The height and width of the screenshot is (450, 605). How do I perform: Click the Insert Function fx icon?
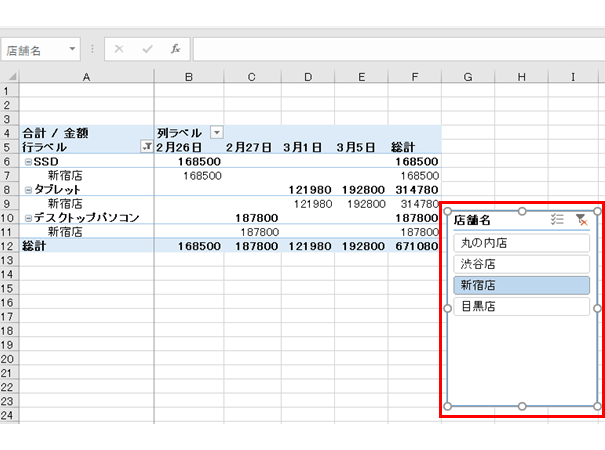coord(175,48)
